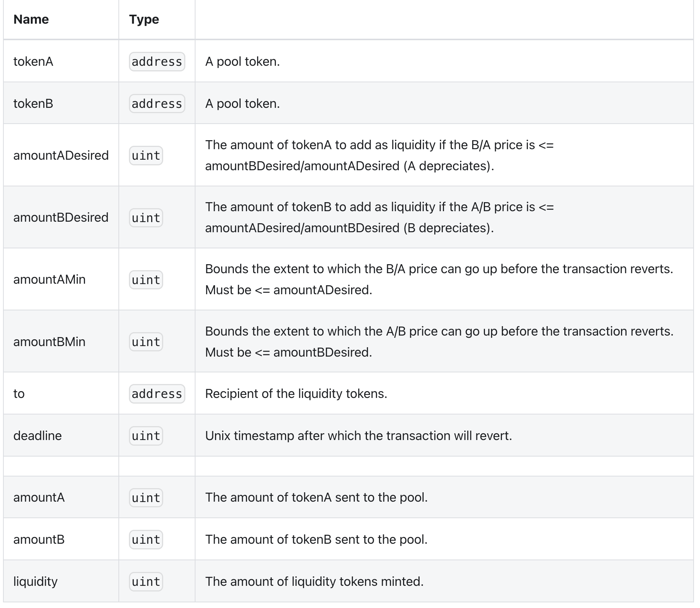Click the 'A pool token.' description for tokenB
700x608 pixels.
tap(242, 104)
